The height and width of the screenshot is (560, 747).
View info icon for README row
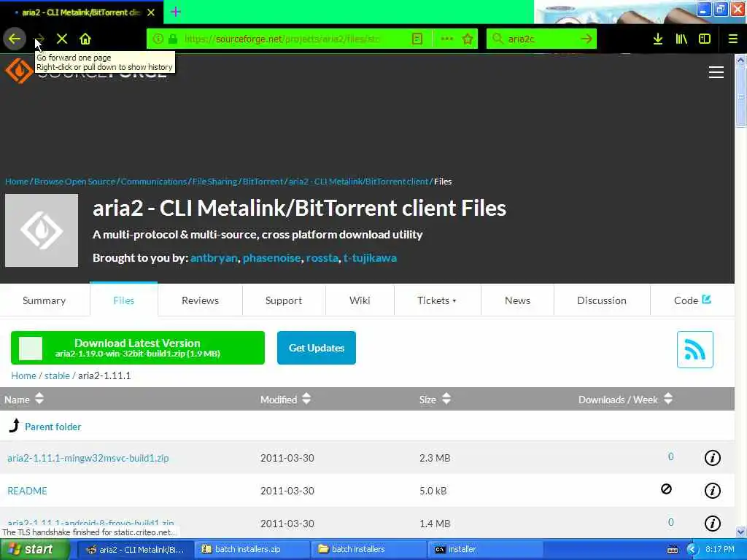point(712,491)
